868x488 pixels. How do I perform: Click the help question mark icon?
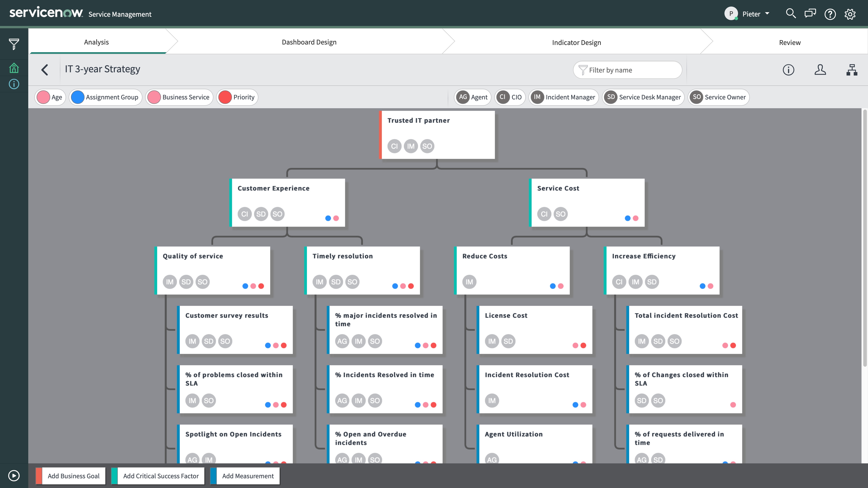830,14
